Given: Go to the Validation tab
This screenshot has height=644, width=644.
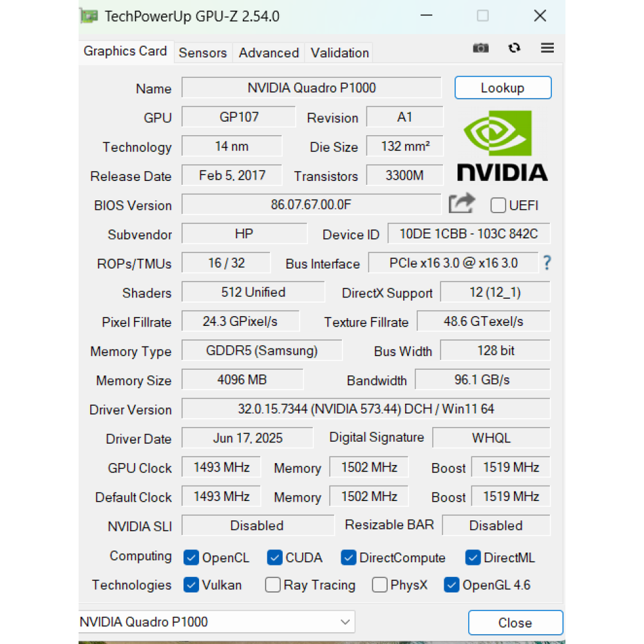Looking at the screenshot, I should click(339, 53).
